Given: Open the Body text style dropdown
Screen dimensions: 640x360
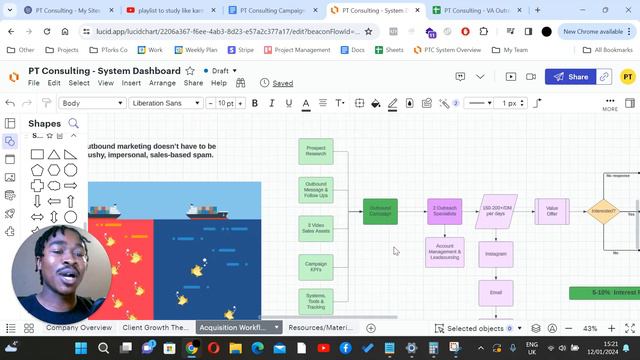Looking at the screenshot, I should tap(92, 103).
